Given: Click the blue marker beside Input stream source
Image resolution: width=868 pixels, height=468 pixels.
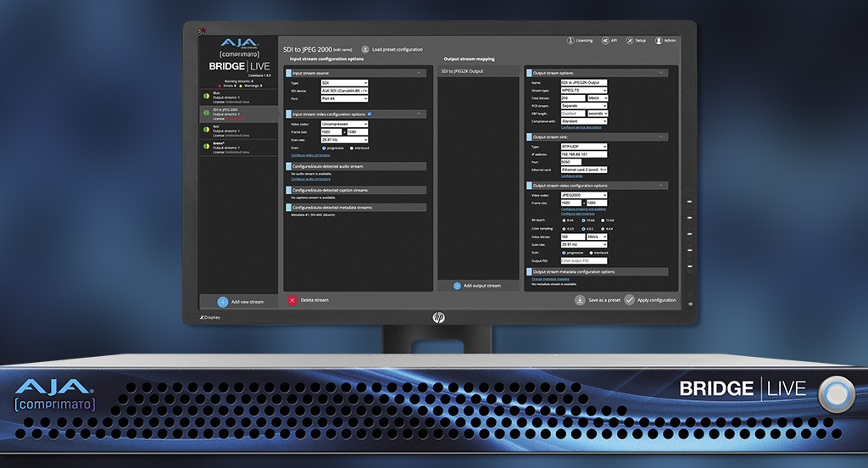Looking at the screenshot, I should (x=288, y=73).
